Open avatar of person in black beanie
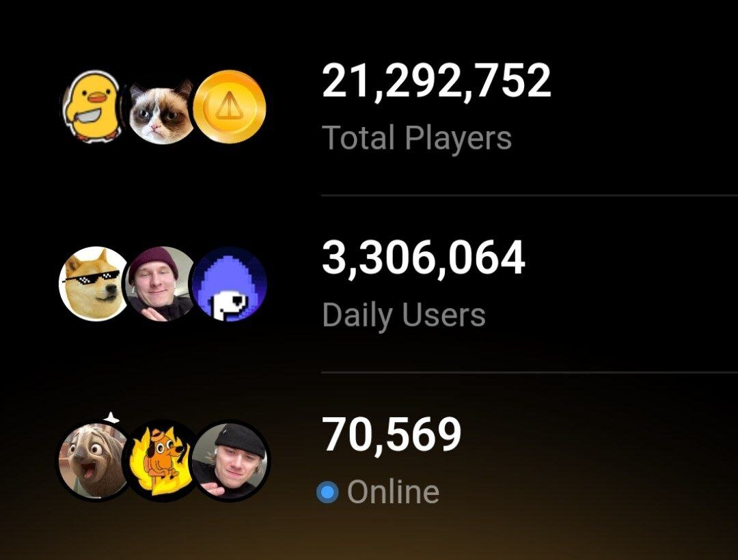 231,460
